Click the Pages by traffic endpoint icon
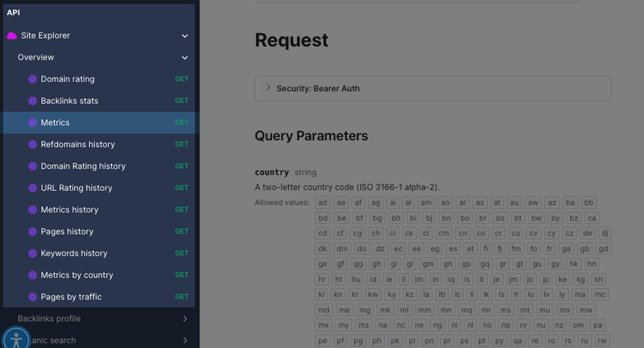 pyautogui.click(x=33, y=297)
